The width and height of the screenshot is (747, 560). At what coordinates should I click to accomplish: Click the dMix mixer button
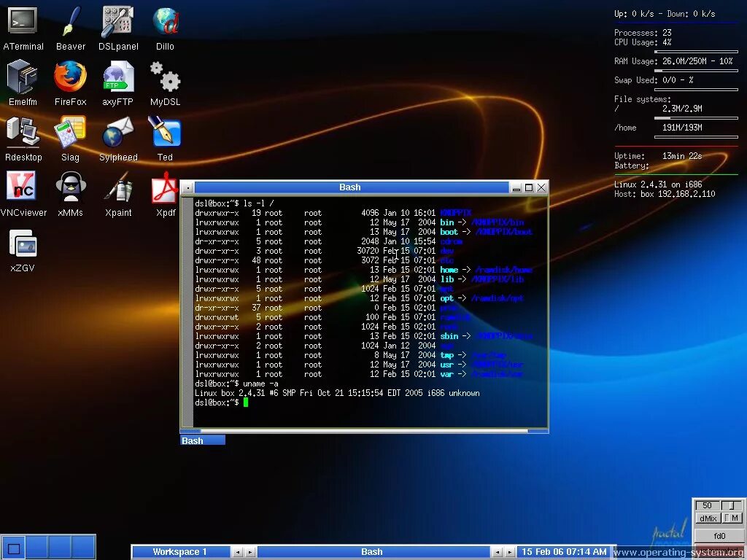coord(708,518)
